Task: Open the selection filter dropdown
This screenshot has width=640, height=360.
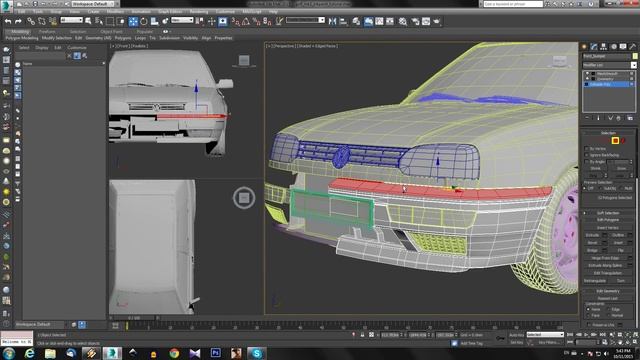Action: click(x=71, y=20)
